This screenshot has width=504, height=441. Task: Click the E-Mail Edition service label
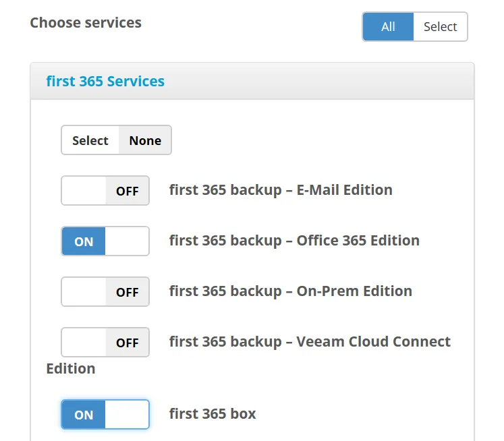tap(281, 190)
